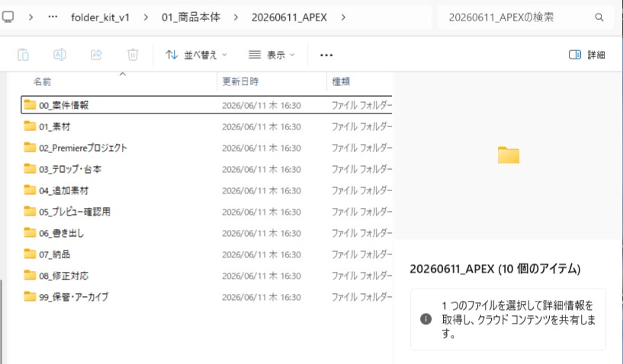Click the Share icon in toolbar
623x364 pixels.
point(96,54)
